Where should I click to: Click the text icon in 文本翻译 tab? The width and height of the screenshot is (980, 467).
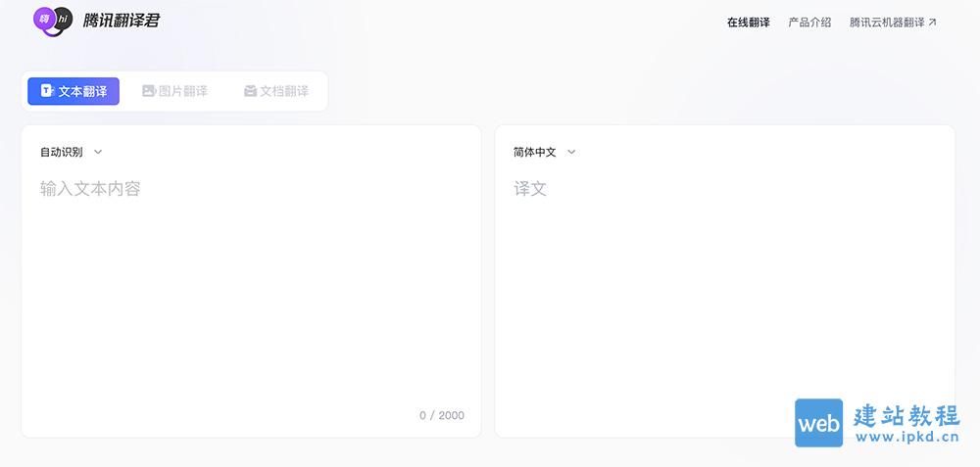(47, 91)
